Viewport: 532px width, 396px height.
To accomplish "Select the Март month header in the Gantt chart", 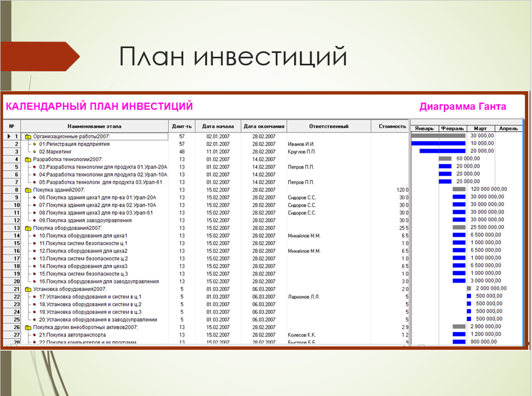I will (481, 129).
